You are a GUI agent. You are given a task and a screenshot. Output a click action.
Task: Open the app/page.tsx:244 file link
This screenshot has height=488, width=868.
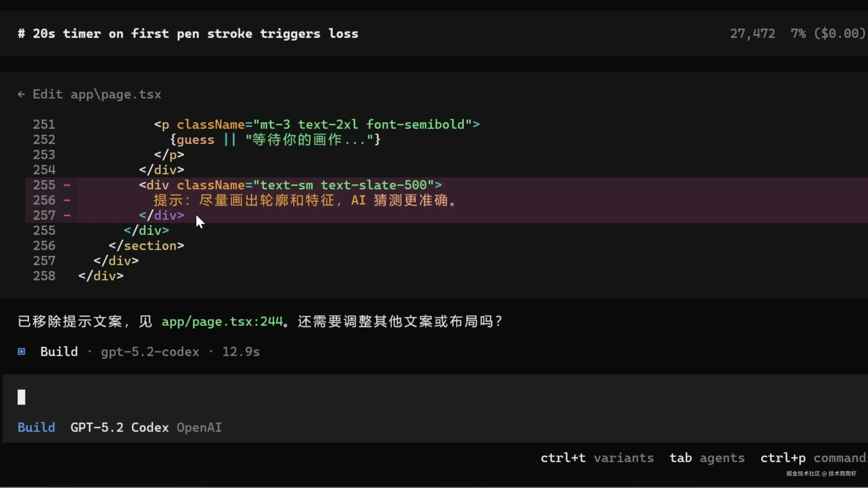(222, 322)
